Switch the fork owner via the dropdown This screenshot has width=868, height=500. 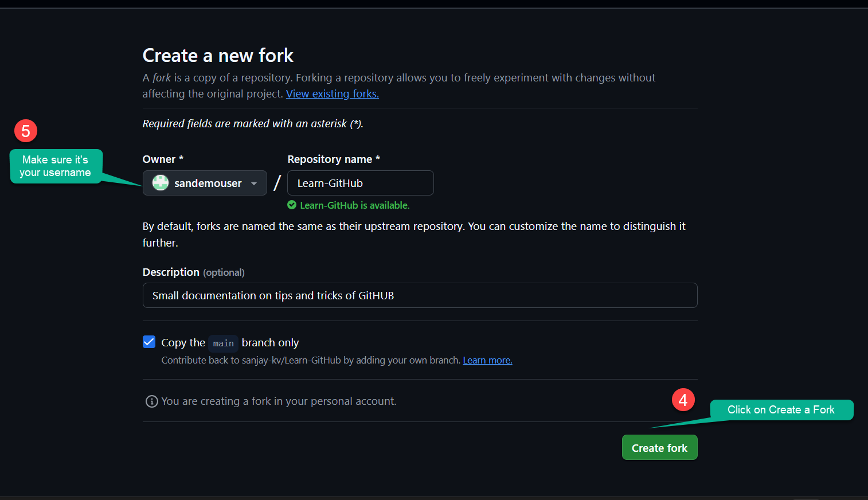(205, 183)
